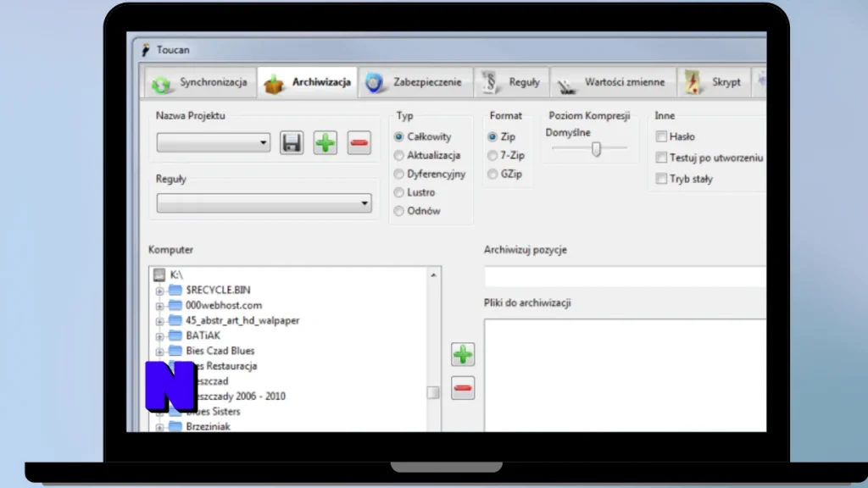Click the 45_abstr_art_hd_walpaper folder icon
The width and height of the screenshot is (868, 488).
coord(175,319)
